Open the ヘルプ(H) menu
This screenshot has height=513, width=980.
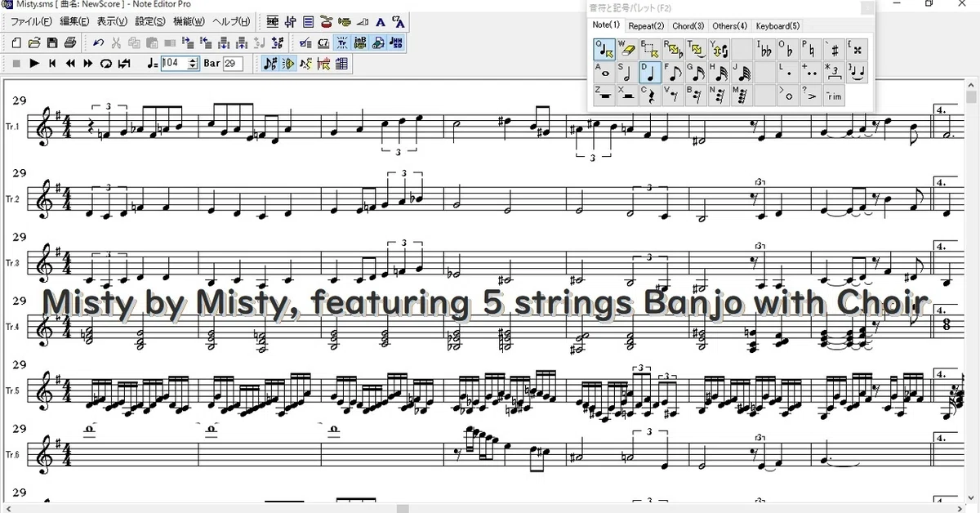tap(231, 21)
